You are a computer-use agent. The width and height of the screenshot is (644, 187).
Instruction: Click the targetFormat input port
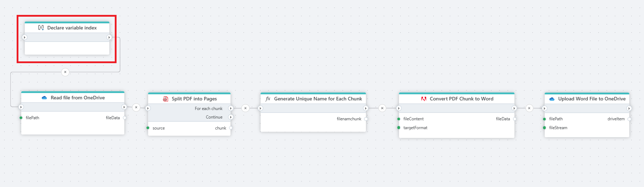[399, 128]
